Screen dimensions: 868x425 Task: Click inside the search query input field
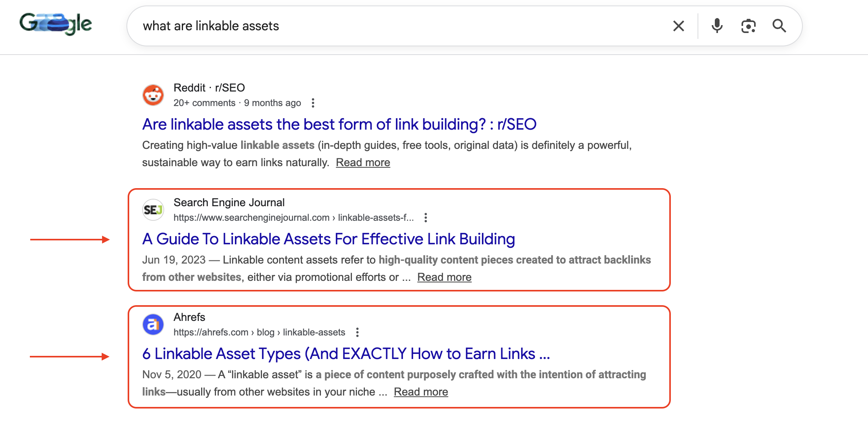point(314,26)
